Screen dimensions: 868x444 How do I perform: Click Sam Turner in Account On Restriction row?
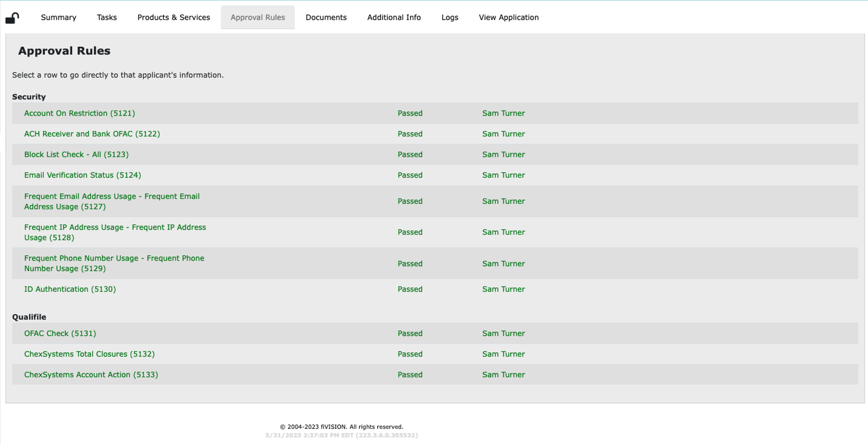504,113
